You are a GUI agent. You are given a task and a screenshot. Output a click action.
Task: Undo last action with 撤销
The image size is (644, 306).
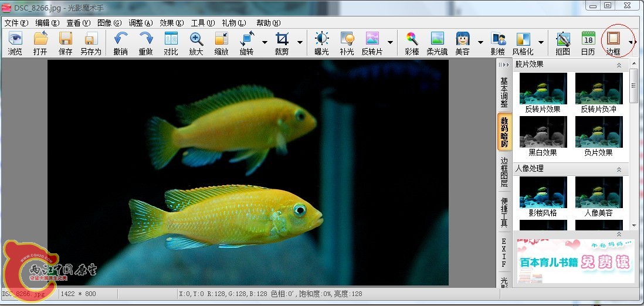pyautogui.click(x=120, y=43)
